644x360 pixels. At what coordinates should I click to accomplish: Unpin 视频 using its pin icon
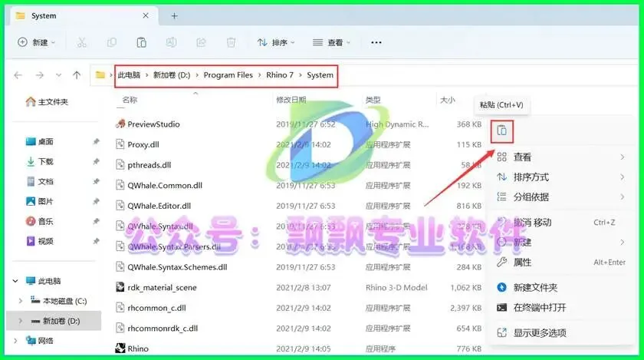(x=96, y=241)
